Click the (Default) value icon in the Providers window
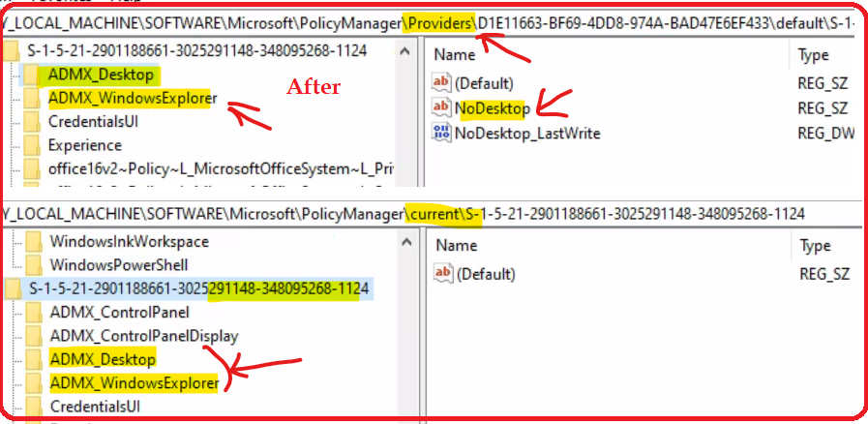868x424 pixels. coord(442,83)
